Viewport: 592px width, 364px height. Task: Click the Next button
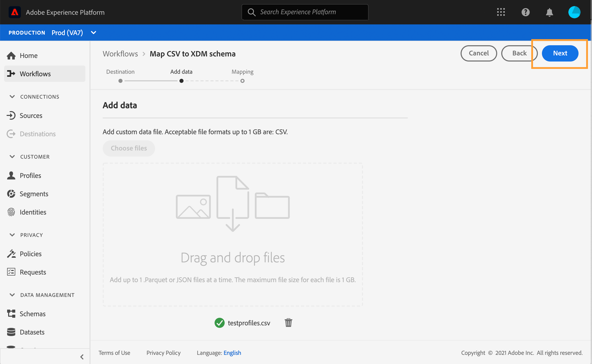(560, 53)
